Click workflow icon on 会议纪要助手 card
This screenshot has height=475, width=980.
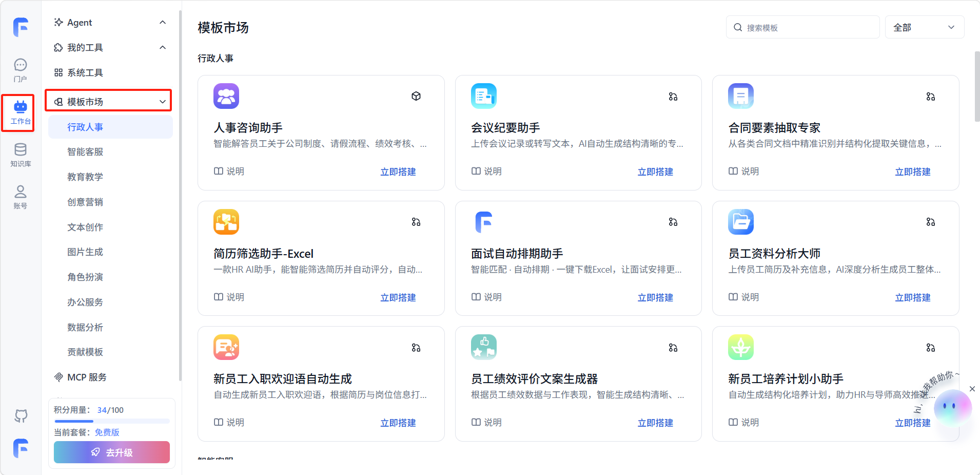tap(673, 97)
